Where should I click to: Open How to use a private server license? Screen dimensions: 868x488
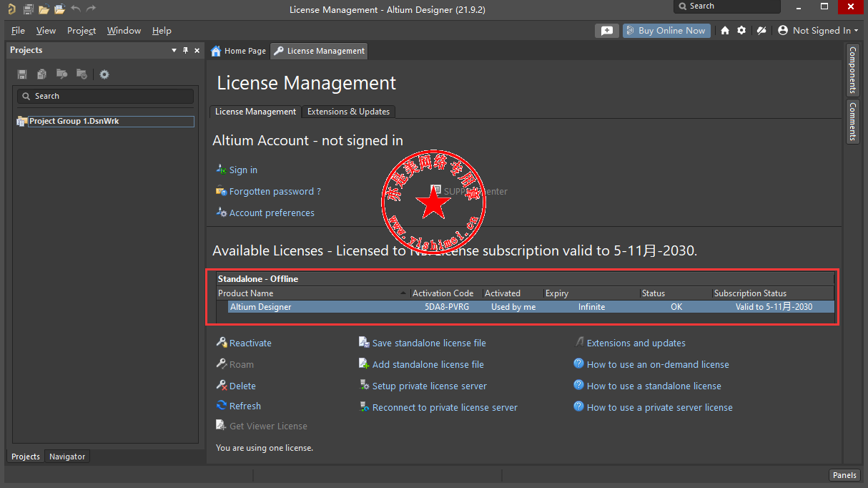659,407
